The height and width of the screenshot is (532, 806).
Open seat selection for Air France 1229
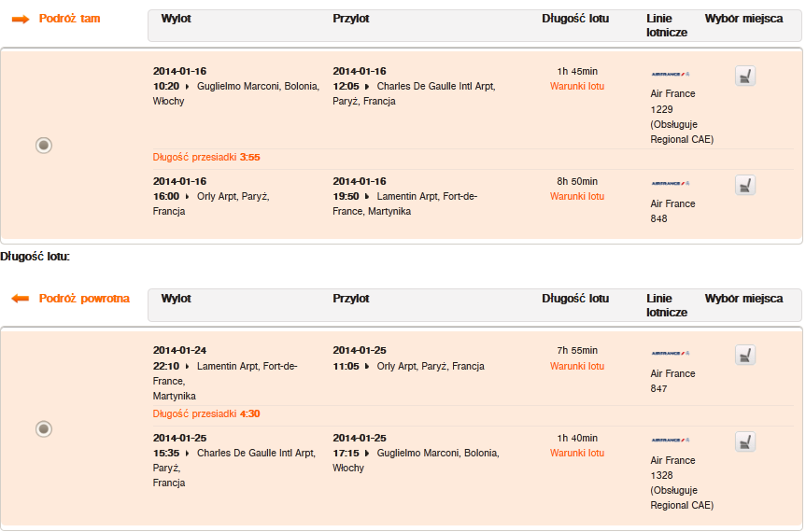(745, 76)
